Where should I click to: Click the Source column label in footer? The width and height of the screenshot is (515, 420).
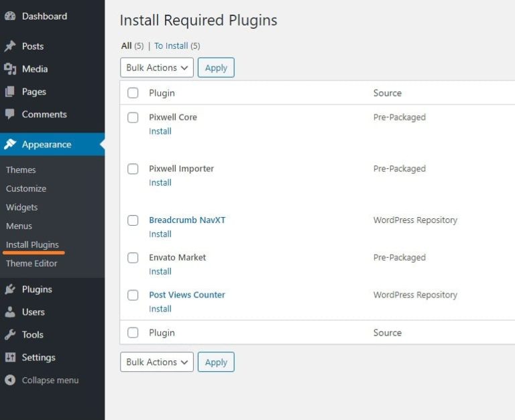[387, 333]
